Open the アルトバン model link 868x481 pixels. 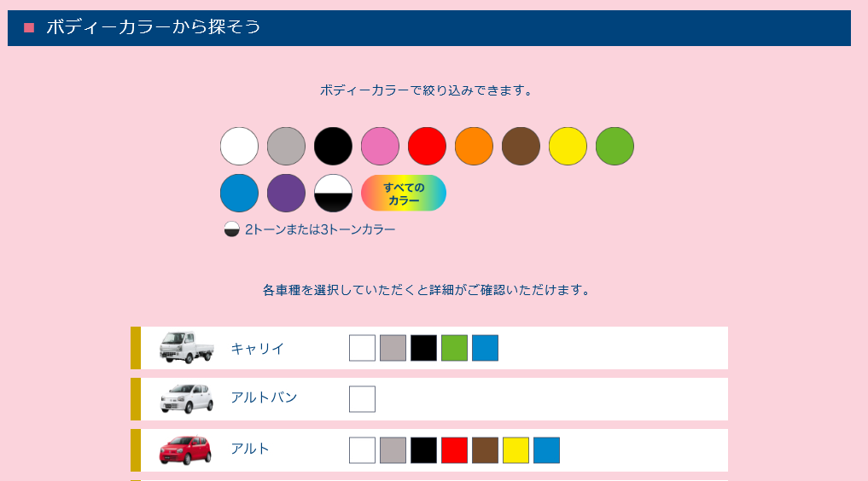click(x=264, y=397)
